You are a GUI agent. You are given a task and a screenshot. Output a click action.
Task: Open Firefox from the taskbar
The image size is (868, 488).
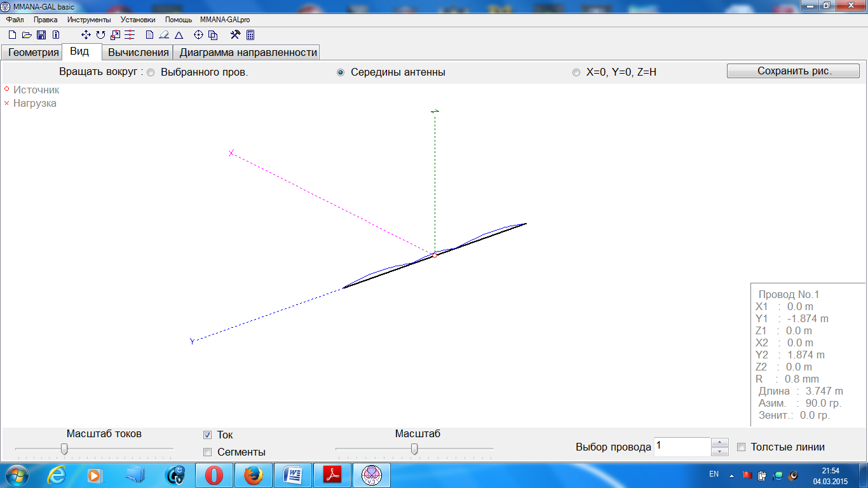[x=254, y=475]
